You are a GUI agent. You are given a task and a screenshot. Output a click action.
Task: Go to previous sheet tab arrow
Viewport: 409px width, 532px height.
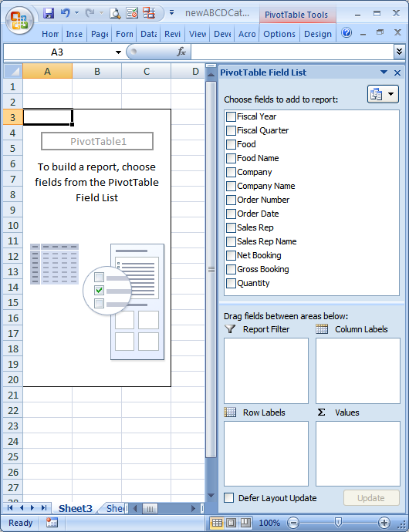coord(22,508)
